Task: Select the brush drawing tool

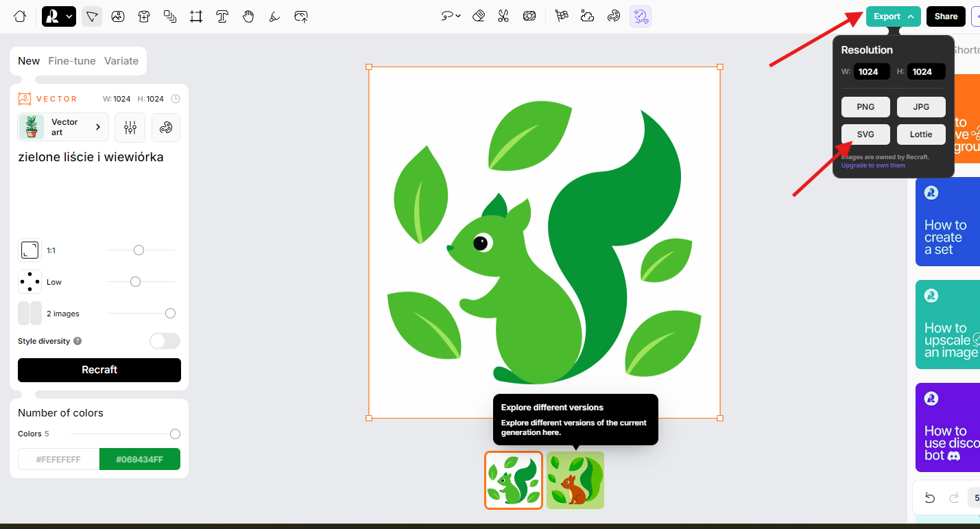Action: [274, 16]
